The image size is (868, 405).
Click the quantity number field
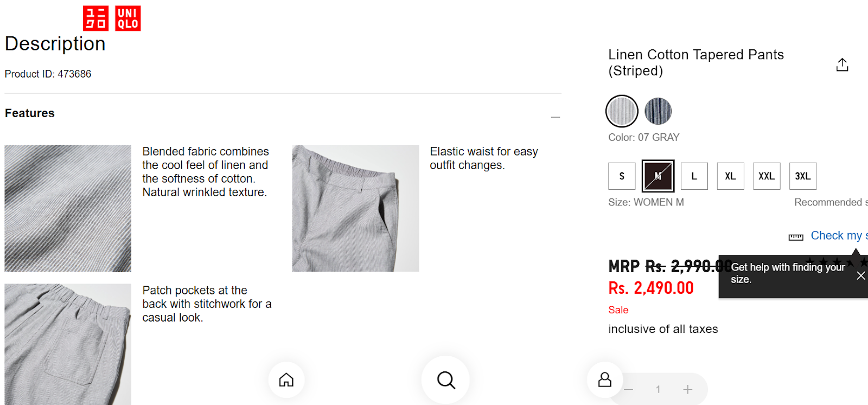tap(658, 389)
